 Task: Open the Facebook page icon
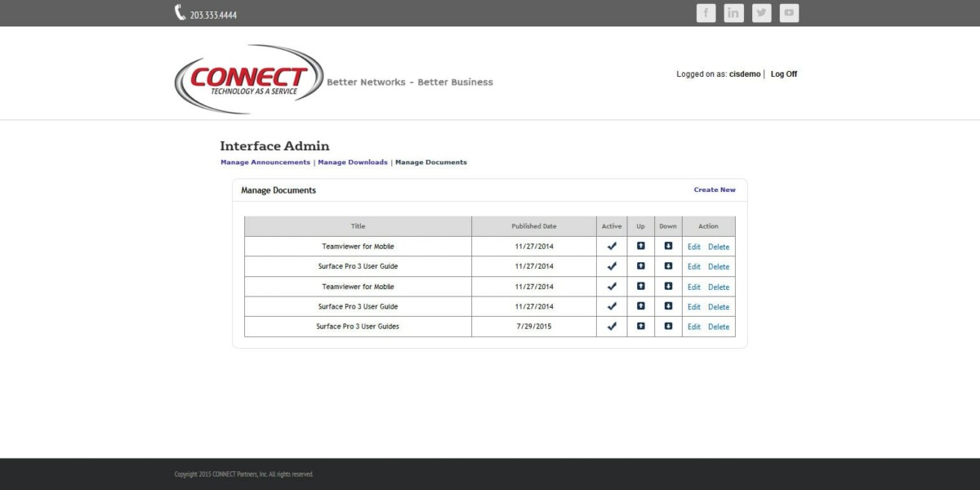(x=706, y=13)
